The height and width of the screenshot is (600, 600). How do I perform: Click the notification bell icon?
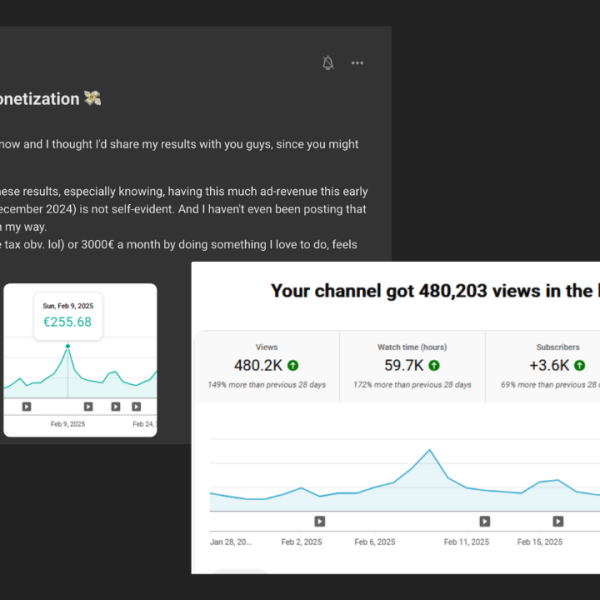coord(328,63)
